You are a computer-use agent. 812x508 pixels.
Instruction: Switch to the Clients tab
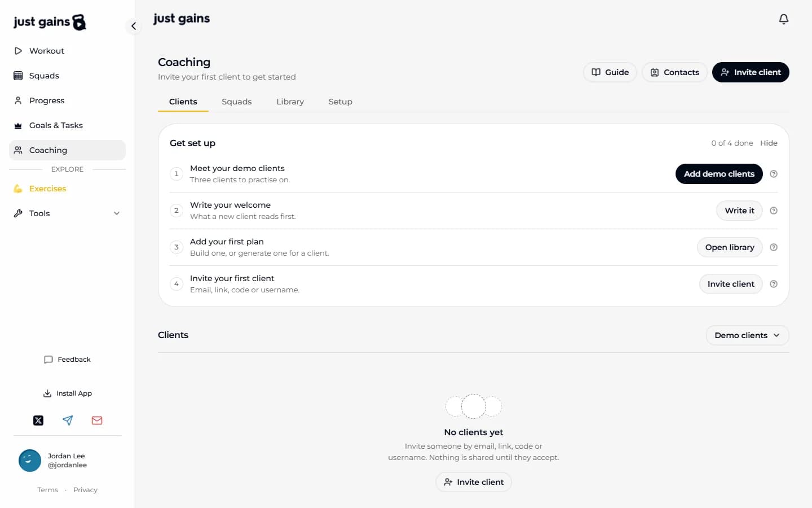click(183, 102)
